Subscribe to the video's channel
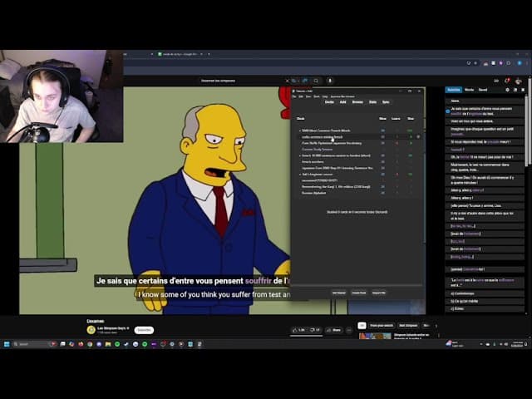 [x=144, y=330]
